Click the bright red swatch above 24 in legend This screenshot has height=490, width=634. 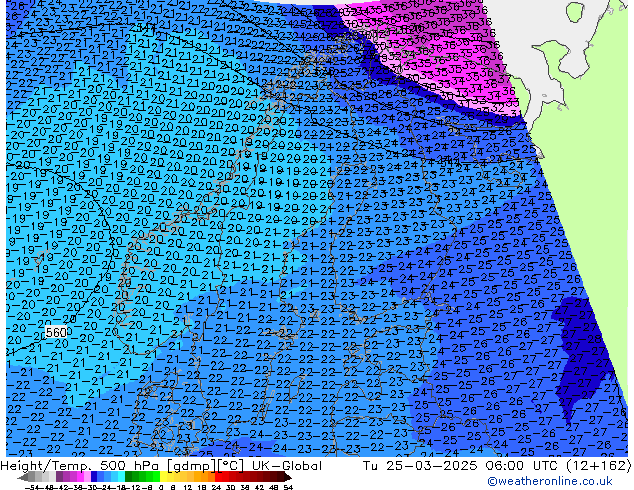coord(218,478)
